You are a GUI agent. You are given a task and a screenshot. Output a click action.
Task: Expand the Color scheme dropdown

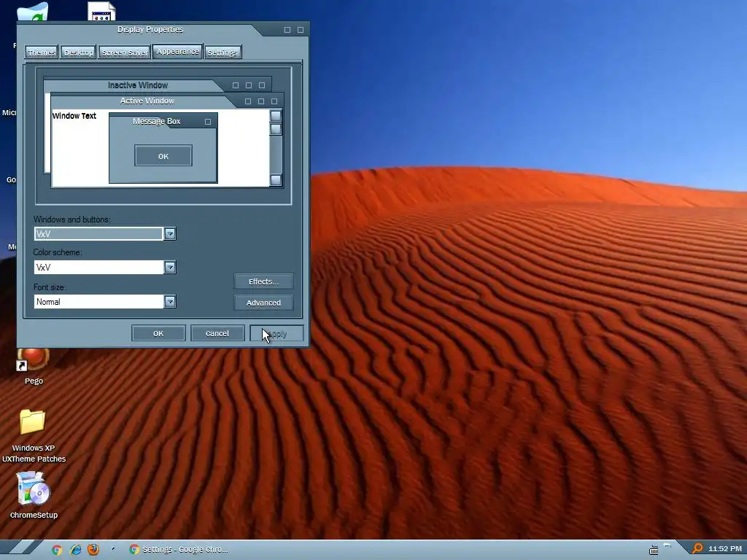click(170, 267)
